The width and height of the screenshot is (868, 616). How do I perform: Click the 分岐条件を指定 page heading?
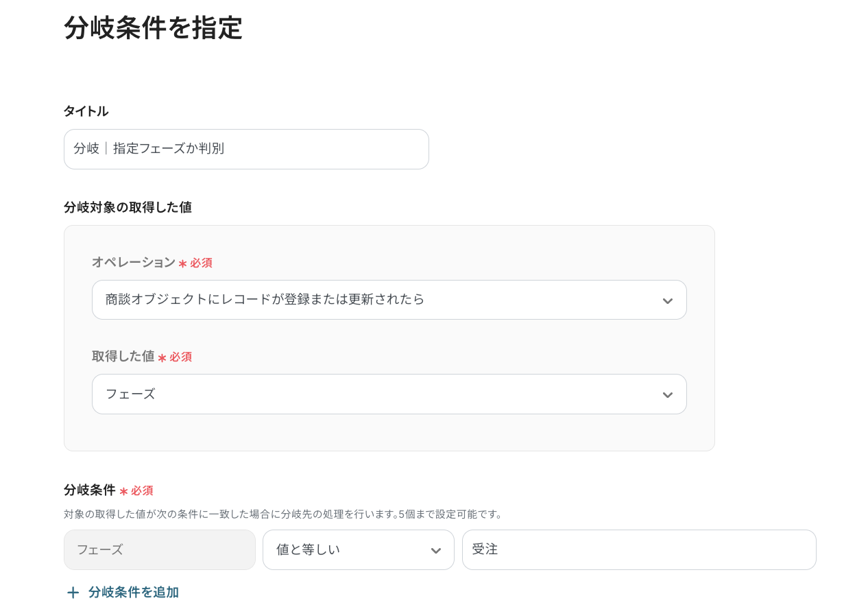click(x=153, y=28)
